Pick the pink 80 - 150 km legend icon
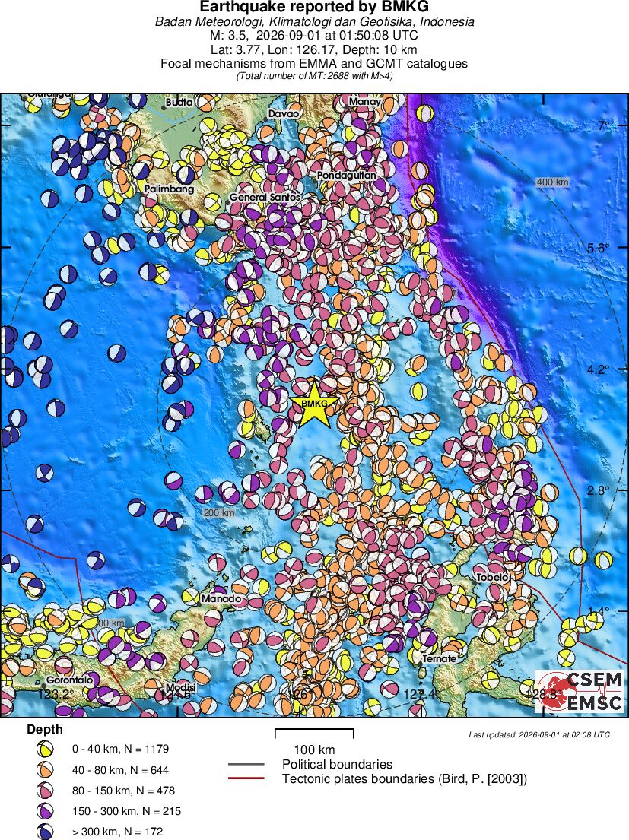 pyautogui.click(x=44, y=790)
